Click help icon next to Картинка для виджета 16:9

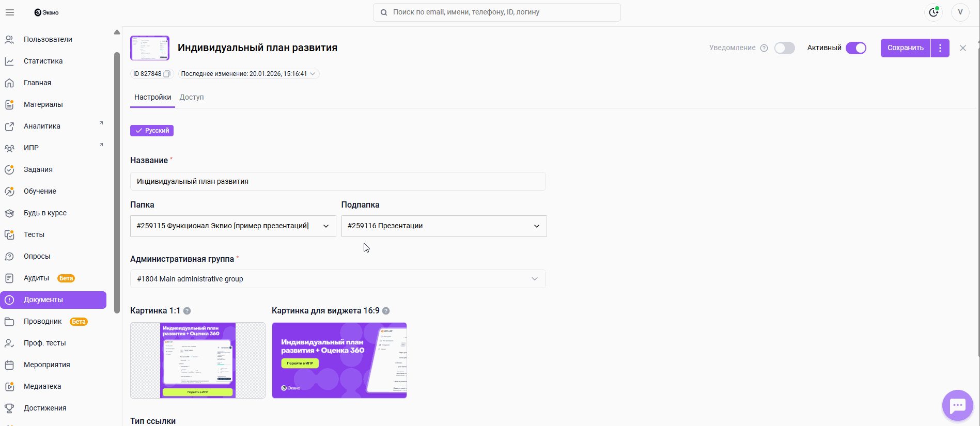tap(386, 311)
